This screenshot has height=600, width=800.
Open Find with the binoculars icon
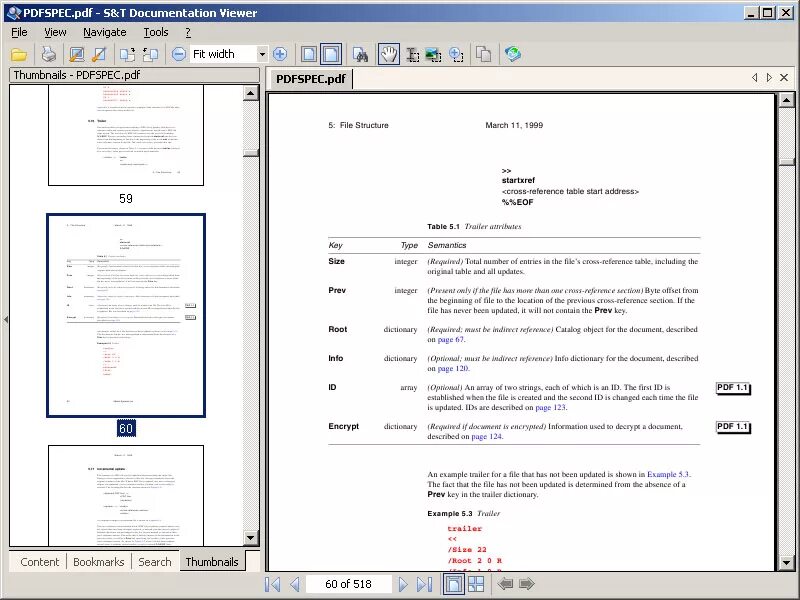coord(360,54)
